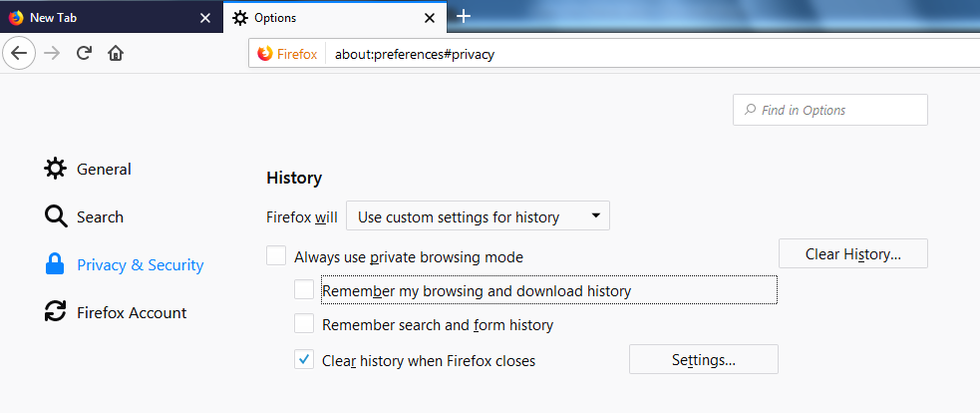Click the Find in Options search field
This screenshot has width=980, height=413.
[830, 110]
